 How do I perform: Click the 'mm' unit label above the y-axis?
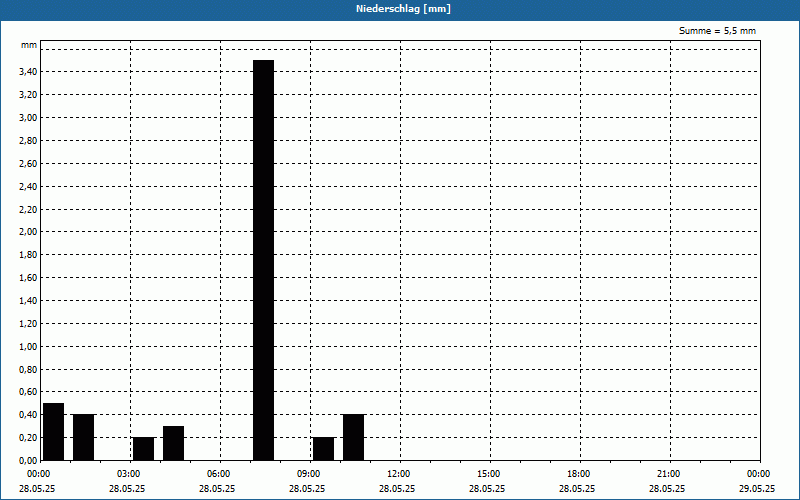point(29,45)
